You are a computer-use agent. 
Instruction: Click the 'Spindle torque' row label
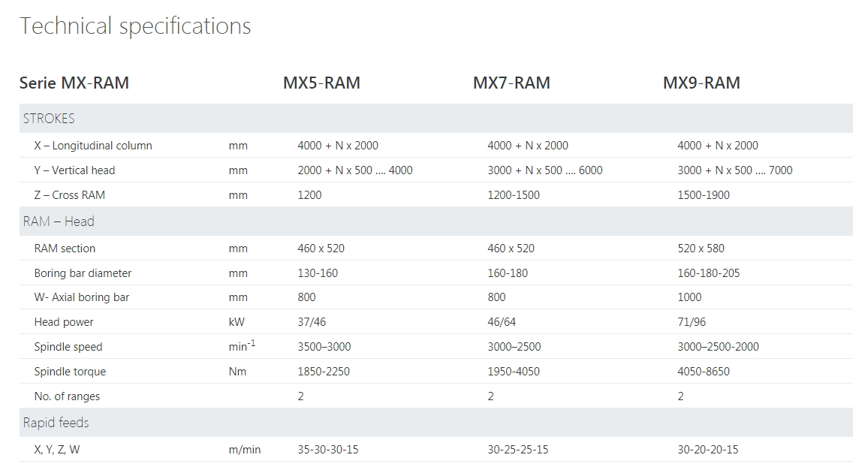tap(70, 372)
